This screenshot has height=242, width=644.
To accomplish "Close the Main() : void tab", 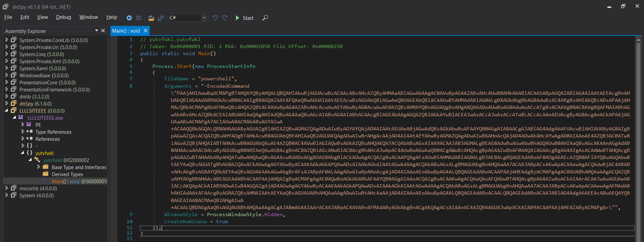I will [146, 31].
